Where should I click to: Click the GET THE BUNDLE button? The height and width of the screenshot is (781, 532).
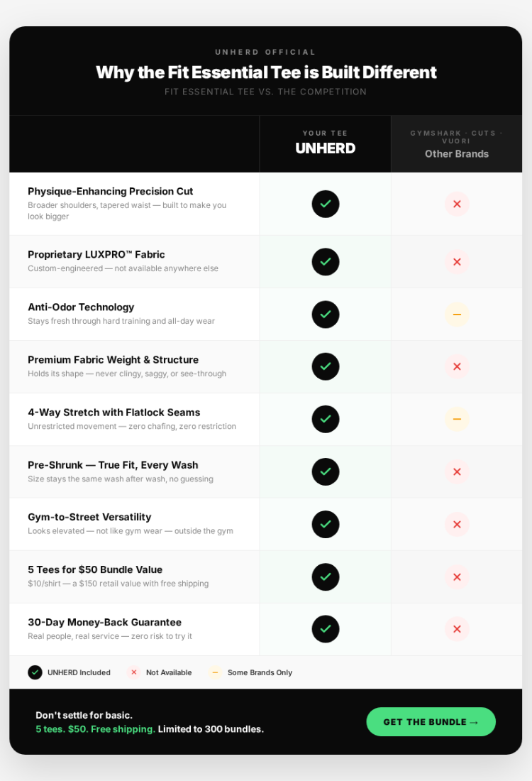431,721
